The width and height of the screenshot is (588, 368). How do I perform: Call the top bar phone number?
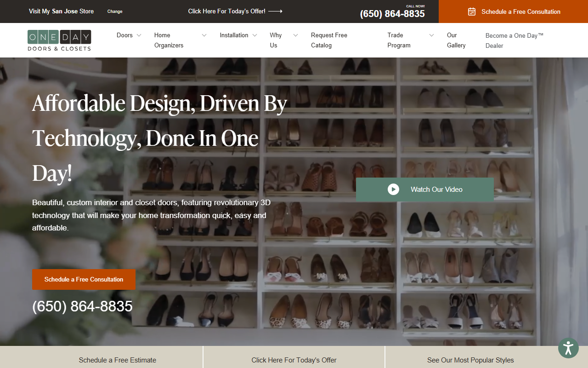[392, 14]
